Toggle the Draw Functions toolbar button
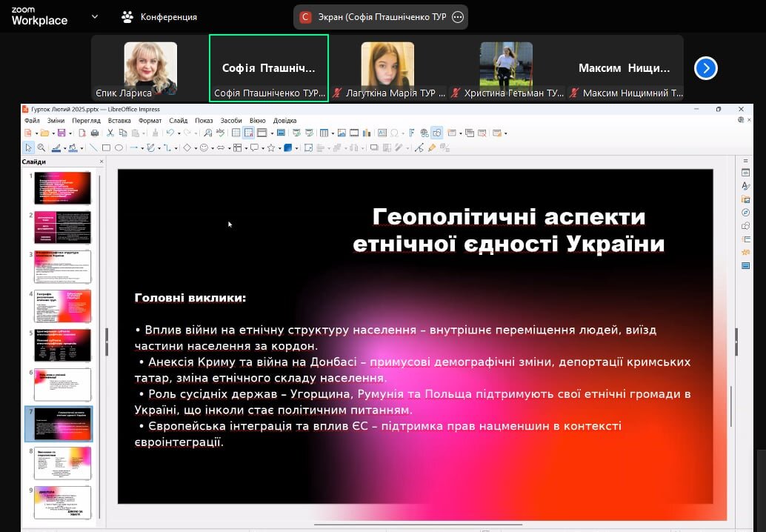 click(x=436, y=133)
